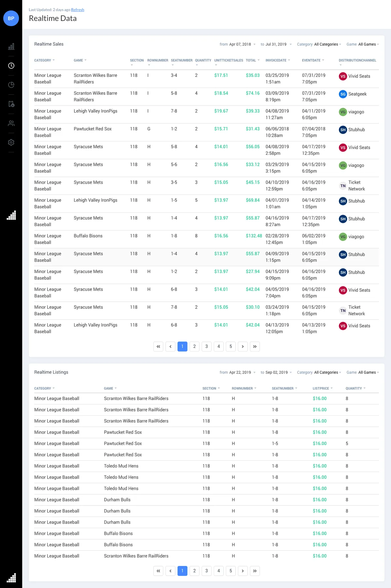Open page 4 of Realtime Listings
The image size is (391, 588).
(x=219, y=571)
